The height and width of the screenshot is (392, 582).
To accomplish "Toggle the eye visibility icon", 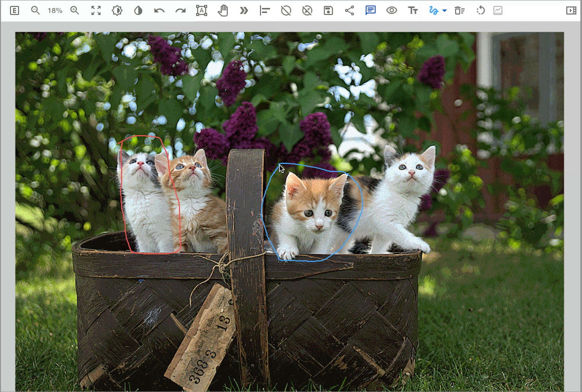I will 391,11.
